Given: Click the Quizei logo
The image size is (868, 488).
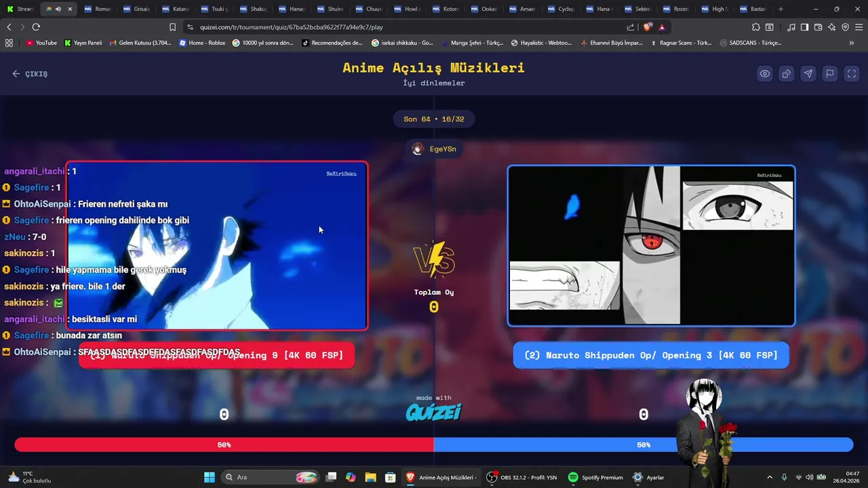Looking at the screenshot, I should (434, 411).
